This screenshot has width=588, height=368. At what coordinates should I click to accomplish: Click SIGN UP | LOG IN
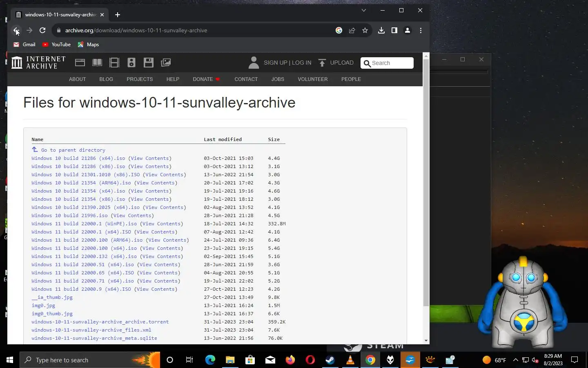(287, 63)
